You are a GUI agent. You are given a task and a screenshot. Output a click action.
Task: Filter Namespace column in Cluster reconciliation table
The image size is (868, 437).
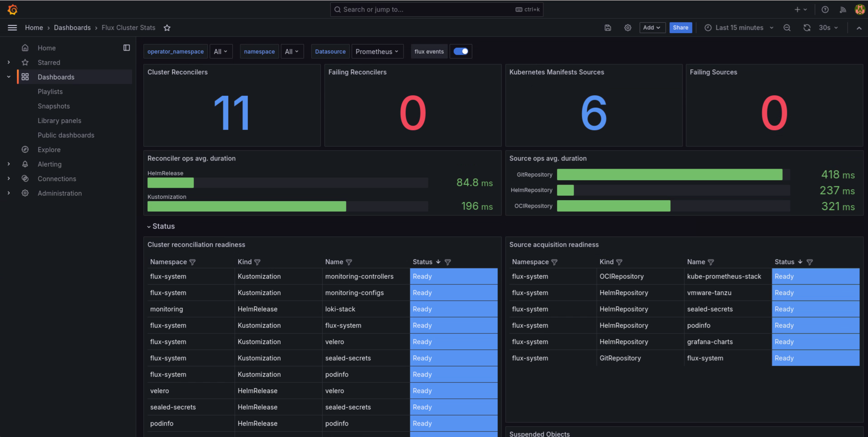pyautogui.click(x=192, y=262)
